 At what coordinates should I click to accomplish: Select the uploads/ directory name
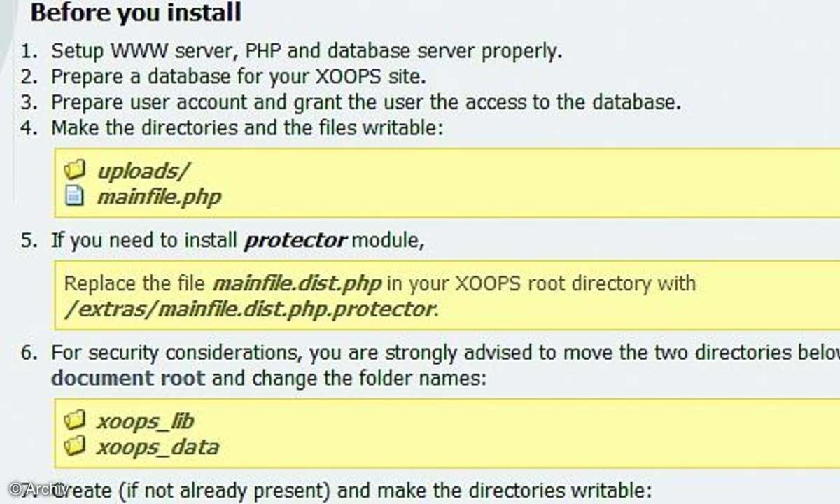tap(143, 170)
